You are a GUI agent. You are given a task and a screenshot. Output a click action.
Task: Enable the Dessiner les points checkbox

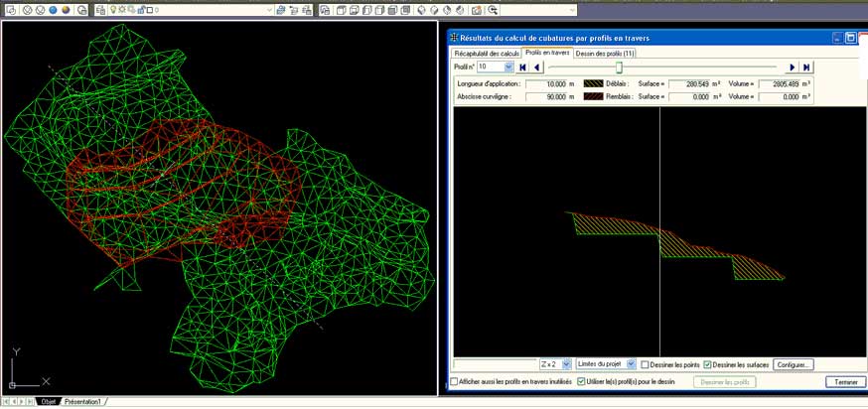click(x=645, y=364)
